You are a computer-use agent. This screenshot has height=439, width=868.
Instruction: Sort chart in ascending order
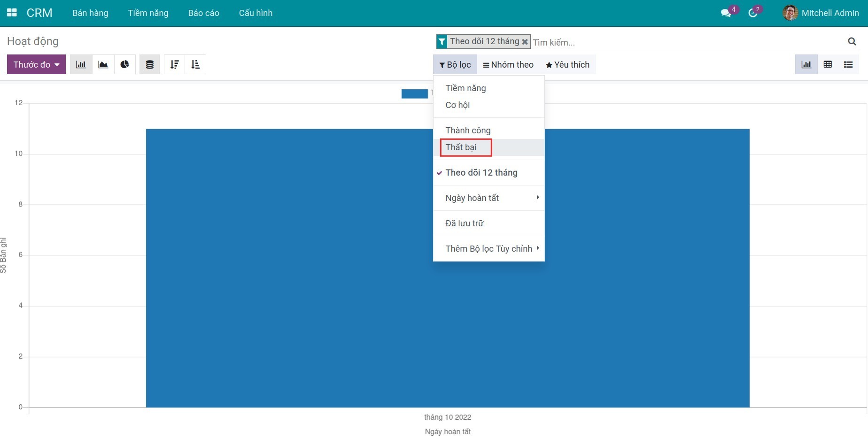tap(195, 65)
